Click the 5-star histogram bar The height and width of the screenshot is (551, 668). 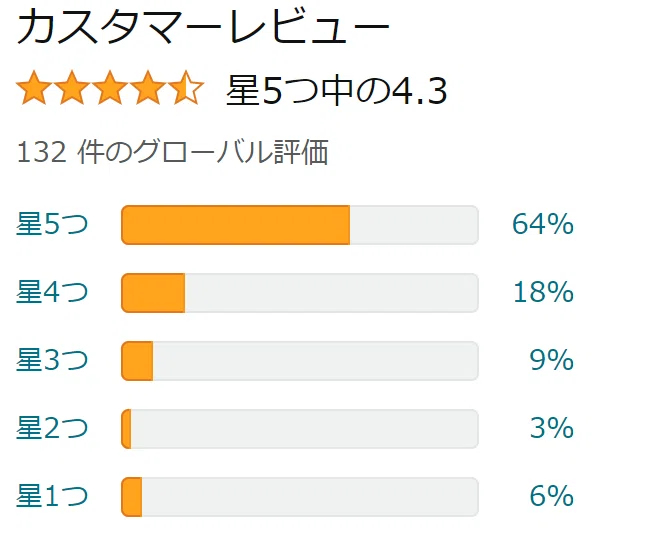pos(300,225)
